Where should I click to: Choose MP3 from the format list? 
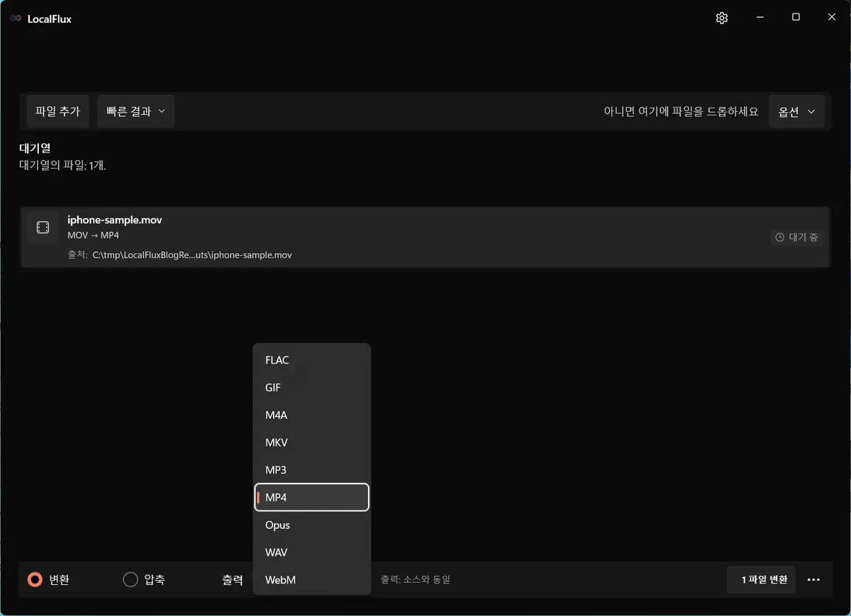312,470
